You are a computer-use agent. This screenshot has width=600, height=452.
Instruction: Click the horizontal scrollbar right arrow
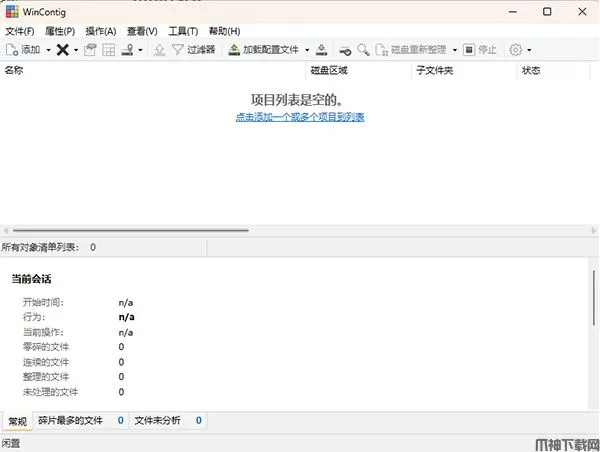(593, 230)
